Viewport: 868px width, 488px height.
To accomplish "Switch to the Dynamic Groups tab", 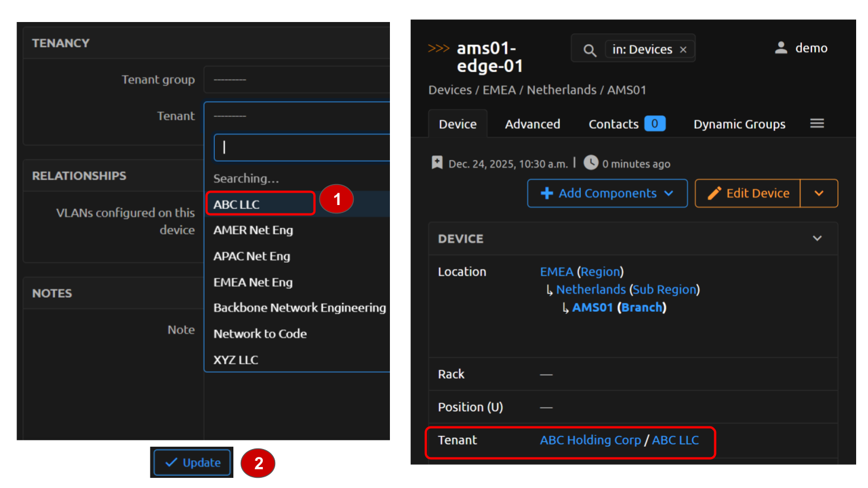I will coord(739,124).
